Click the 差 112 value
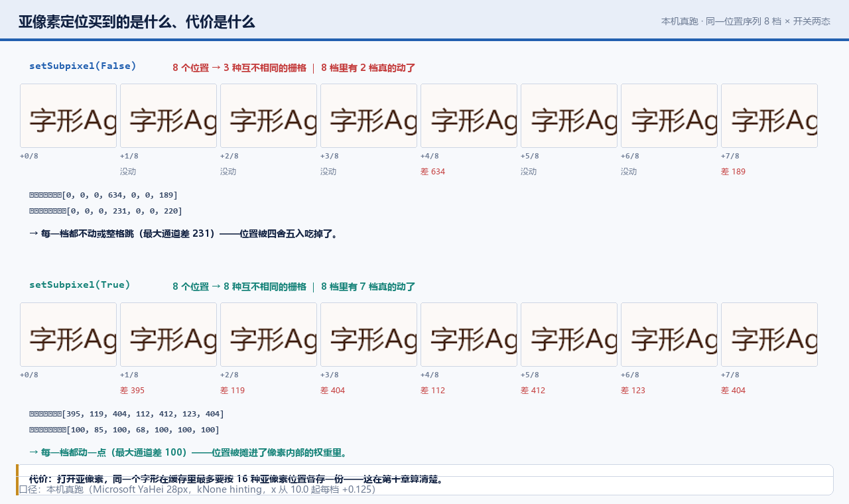Image resolution: width=849 pixels, height=504 pixels. (432, 391)
